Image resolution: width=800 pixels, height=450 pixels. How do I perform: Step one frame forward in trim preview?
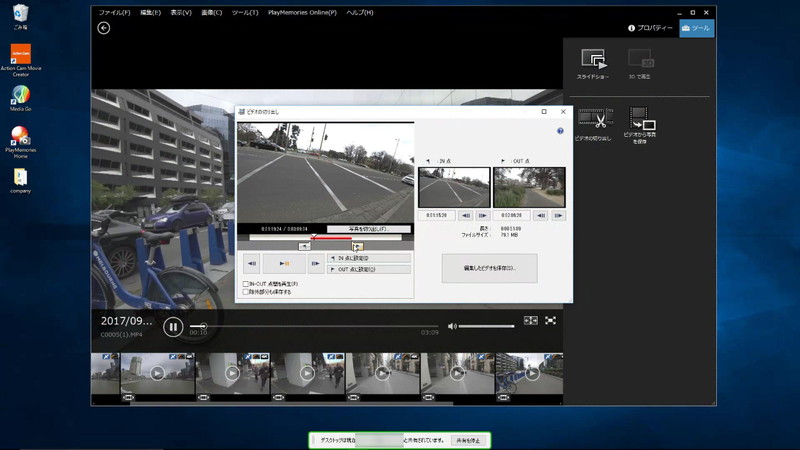click(x=316, y=264)
